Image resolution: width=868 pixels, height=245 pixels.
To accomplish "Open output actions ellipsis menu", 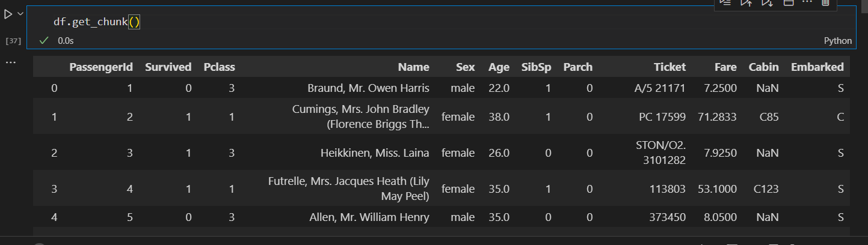I will pos(10,62).
